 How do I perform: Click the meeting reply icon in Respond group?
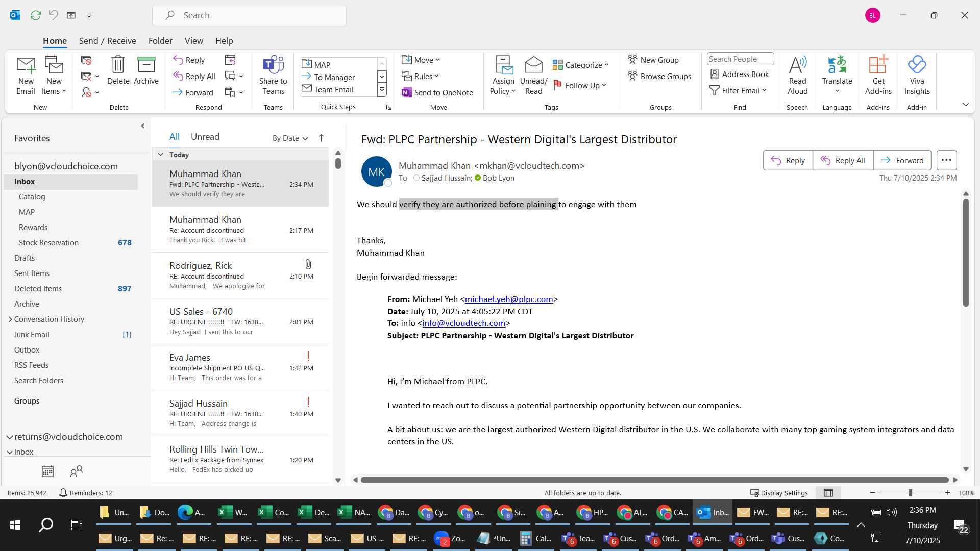click(x=230, y=60)
